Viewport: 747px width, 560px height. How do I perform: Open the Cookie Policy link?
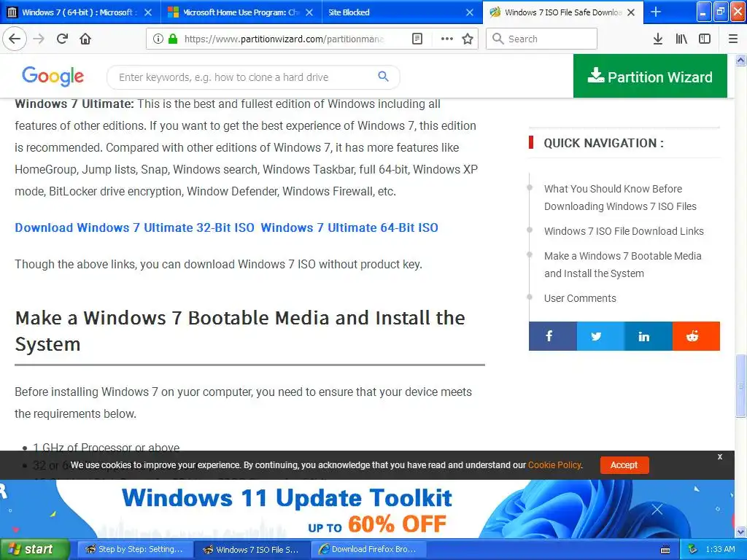pyautogui.click(x=555, y=464)
